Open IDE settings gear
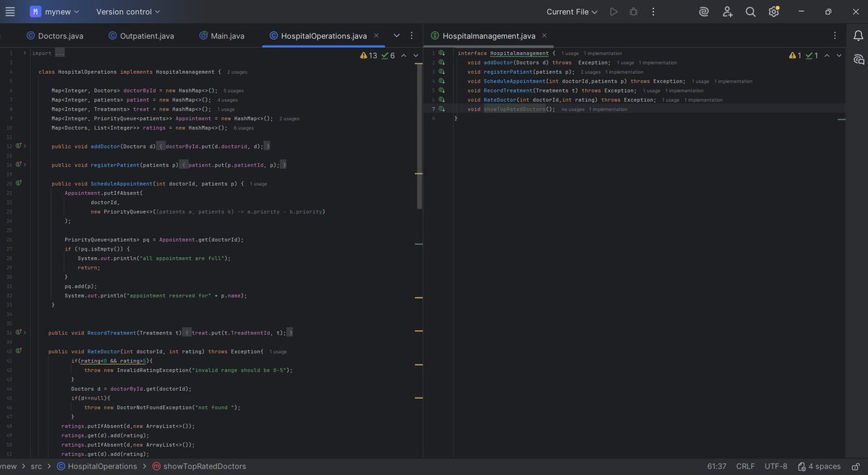The width and height of the screenshot is (868, 475). pyautogui.click(x=774, y=12)
